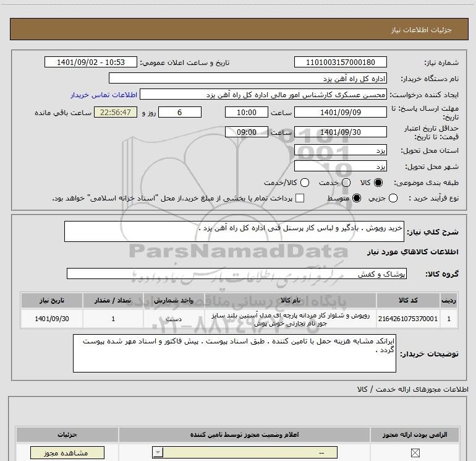476x461 pixels.
Task: Click the نام کالا column header
Action: point(290,300)
